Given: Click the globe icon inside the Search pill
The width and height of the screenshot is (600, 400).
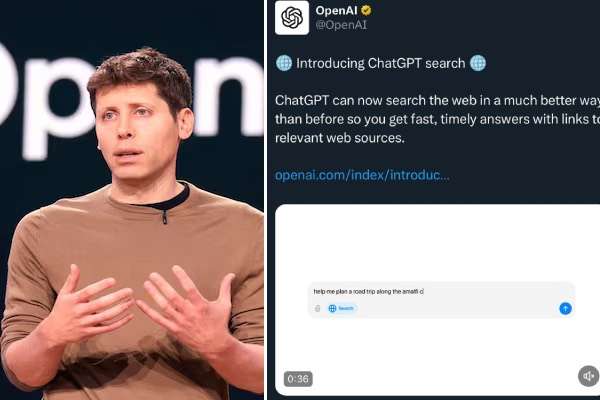Looking at the screenshot, I should (x=332, y=309).
